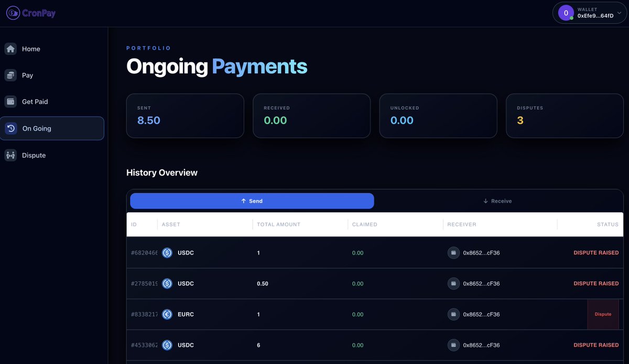Click the Get Paid wallet icon
Viewport: 629px width, 364px height.
coord(10,102)
